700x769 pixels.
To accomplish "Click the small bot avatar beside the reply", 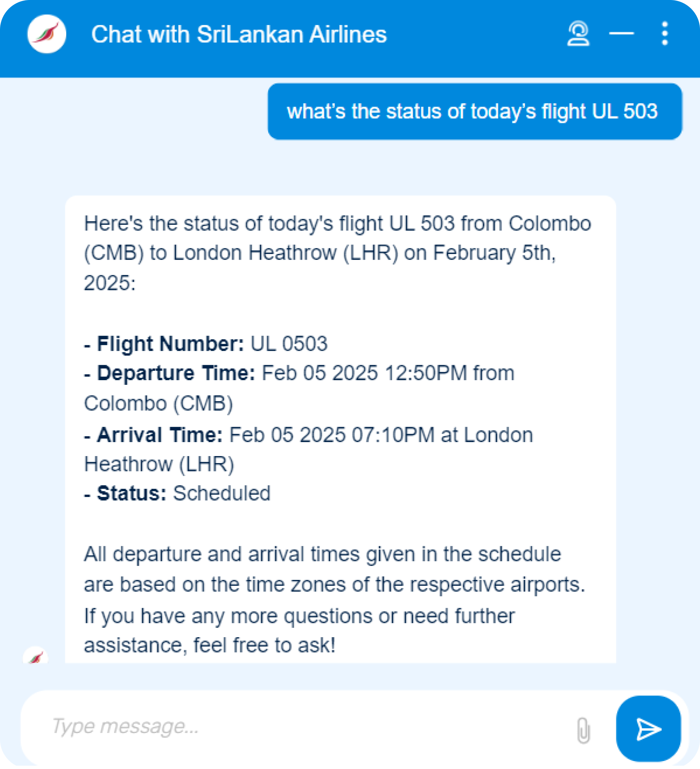I will pos(36,656).
